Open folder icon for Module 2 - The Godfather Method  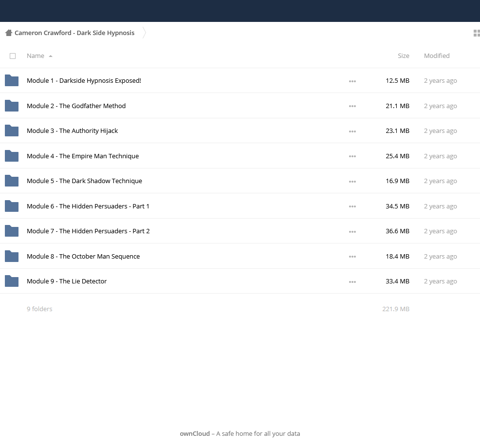pos(12,106)
